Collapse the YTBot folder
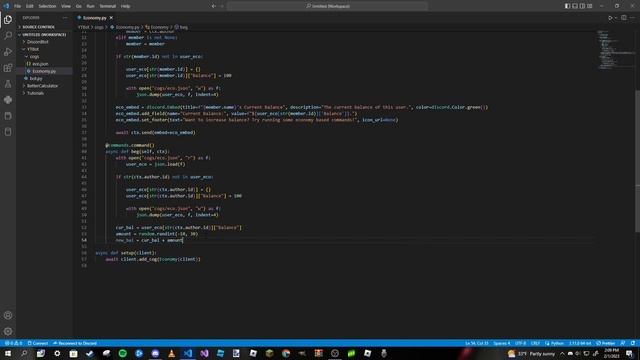Screen dimensions: 640x360 44,49
